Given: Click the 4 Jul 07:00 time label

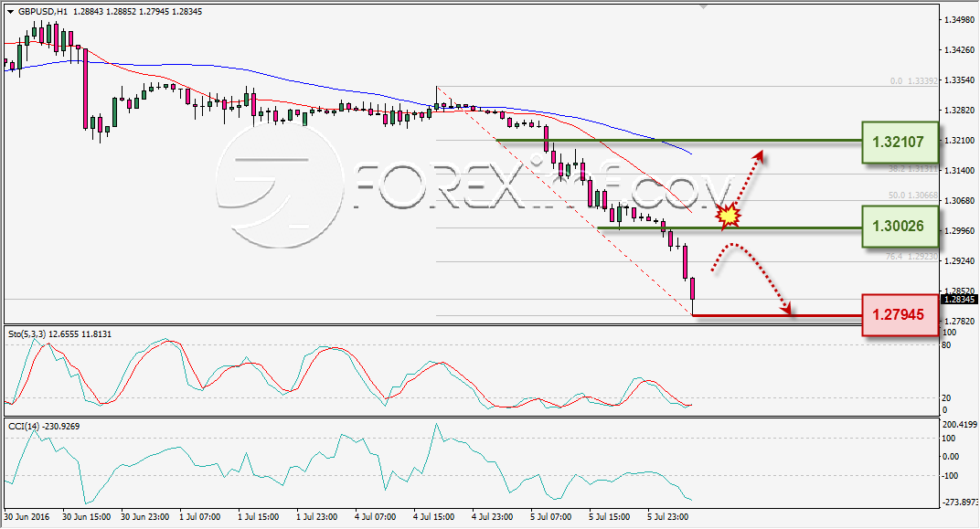Looking at the screenshot, I should click(x=375, y=516).
